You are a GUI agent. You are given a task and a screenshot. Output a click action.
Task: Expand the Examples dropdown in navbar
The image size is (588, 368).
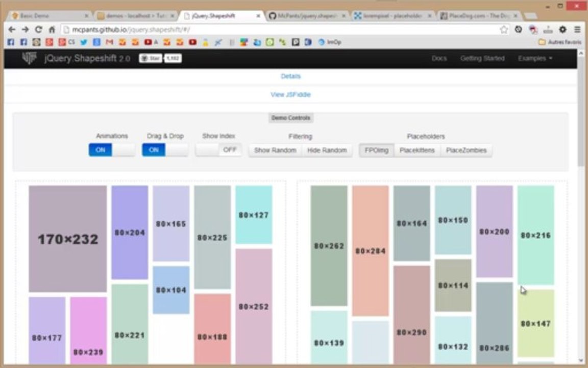tap(535, 58)
